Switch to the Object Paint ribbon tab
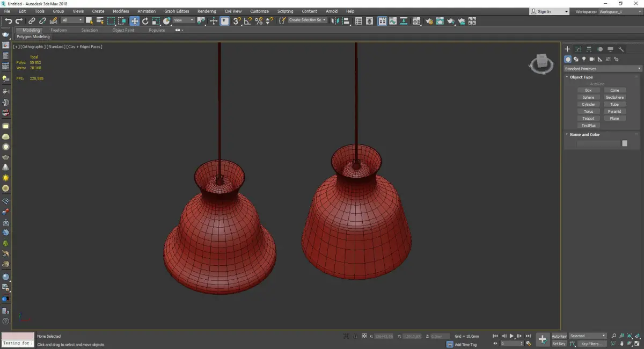Image resolution: width=644 pixels, height=349 pixels. pos(123,30)
